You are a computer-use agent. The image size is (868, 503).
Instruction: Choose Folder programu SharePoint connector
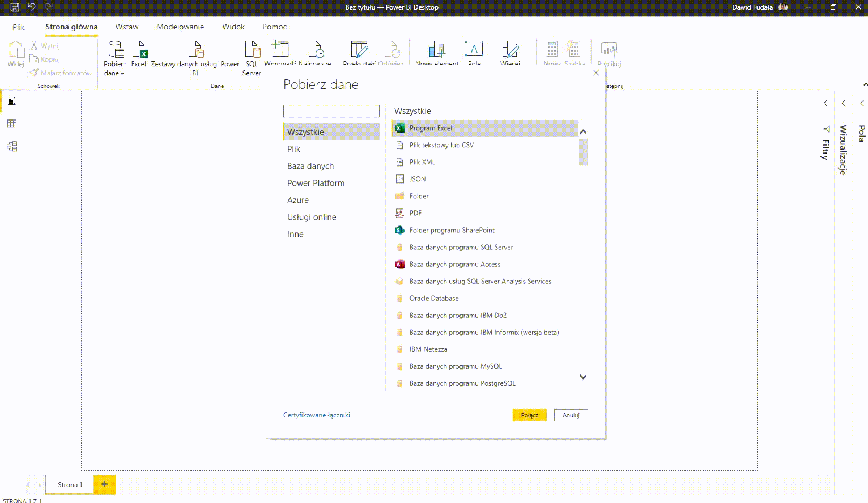(485, 230)
